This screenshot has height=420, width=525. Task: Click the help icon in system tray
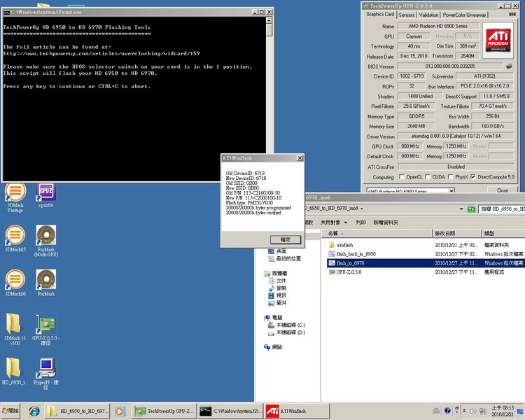[448, 411]
